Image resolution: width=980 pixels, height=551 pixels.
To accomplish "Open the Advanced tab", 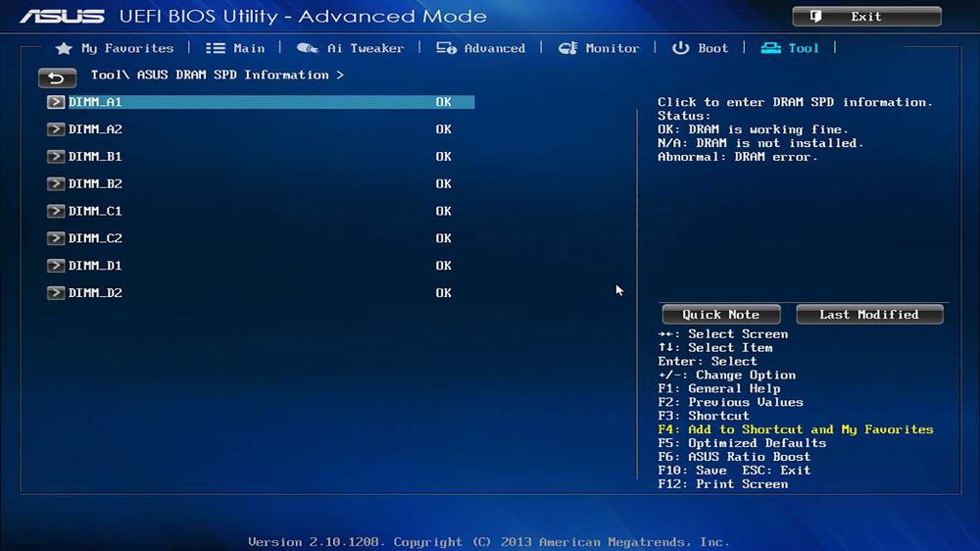I will tap(494, 48).
